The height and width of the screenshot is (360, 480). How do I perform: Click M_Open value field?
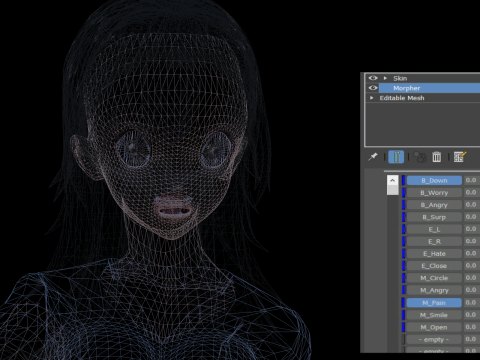click(472, 327)
